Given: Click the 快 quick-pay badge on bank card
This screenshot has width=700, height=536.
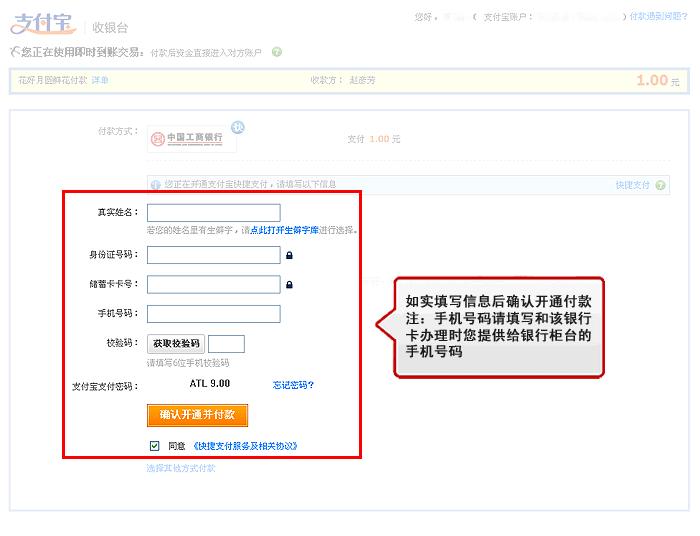Looking at the screenshot, I should (238, 127).
